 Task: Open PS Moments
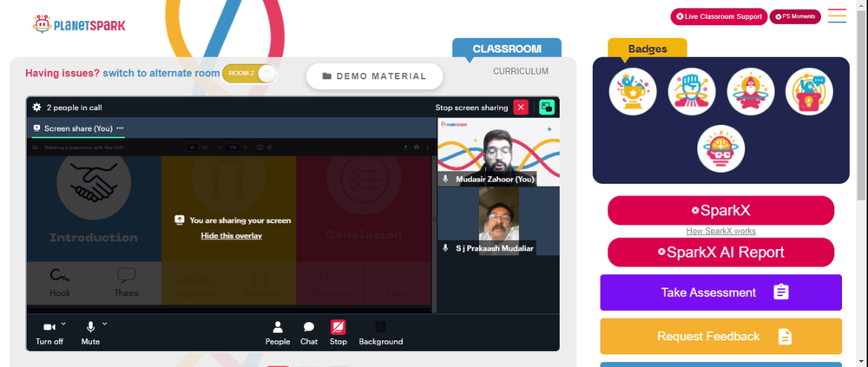(795, 16)
